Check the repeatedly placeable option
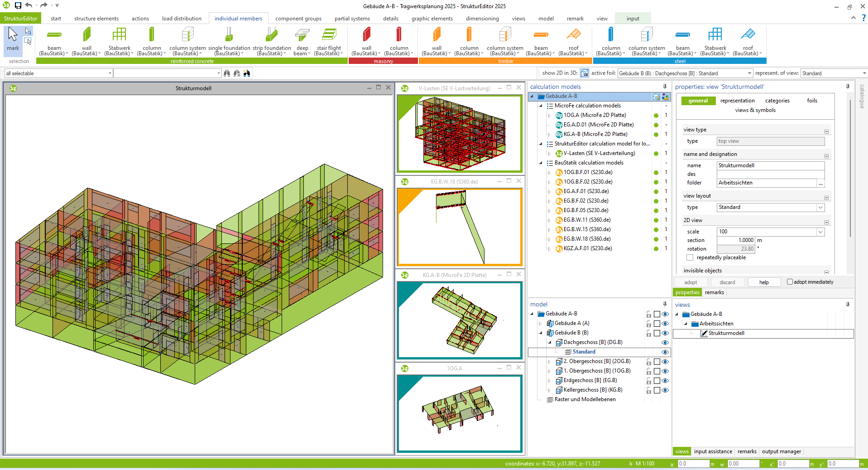Image resolution: width=868 pixels, height=470 pixels. pyautogui.click(x=690, y=258)
